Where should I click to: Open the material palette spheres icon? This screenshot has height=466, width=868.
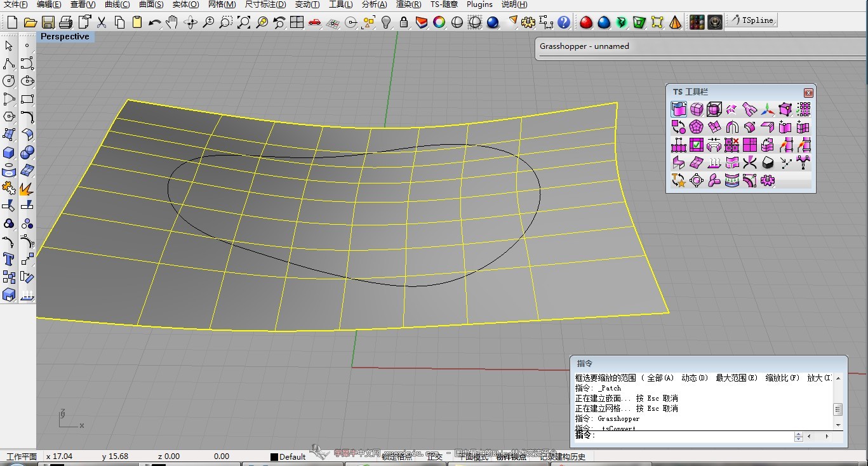point(697,22)
